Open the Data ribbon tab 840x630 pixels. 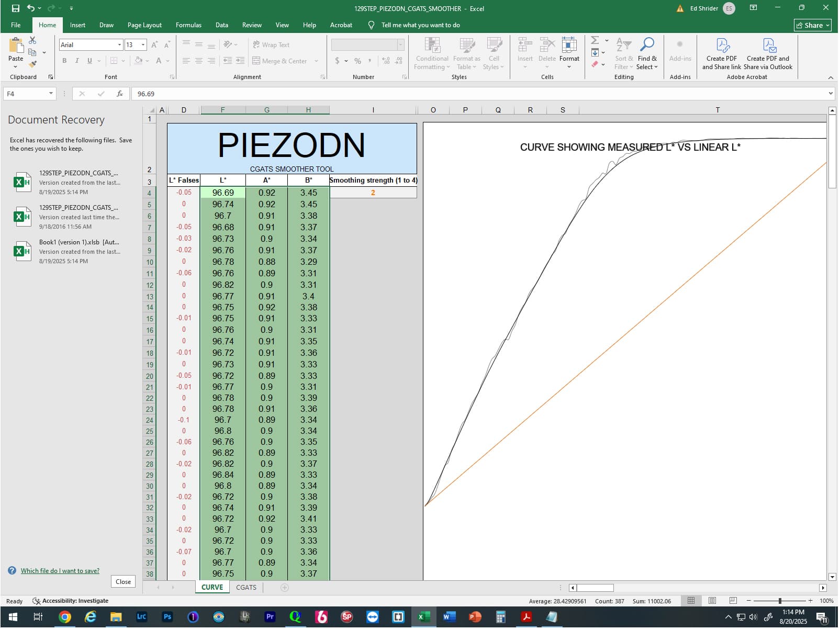[222, 25]
